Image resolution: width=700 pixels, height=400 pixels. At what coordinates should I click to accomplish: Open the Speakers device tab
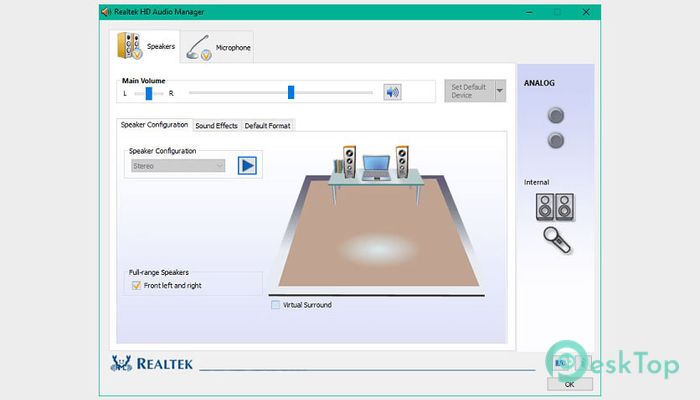145,46
